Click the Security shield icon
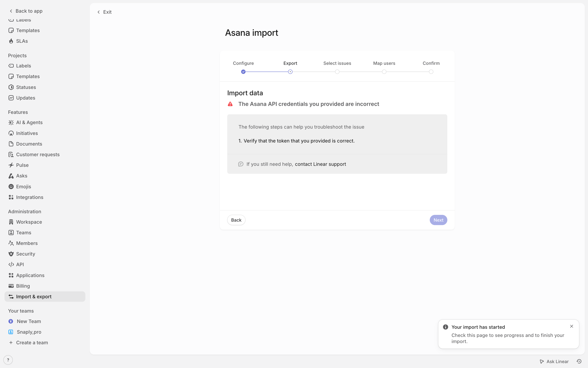This screenshot has height=368, width=588. (11, 254)
